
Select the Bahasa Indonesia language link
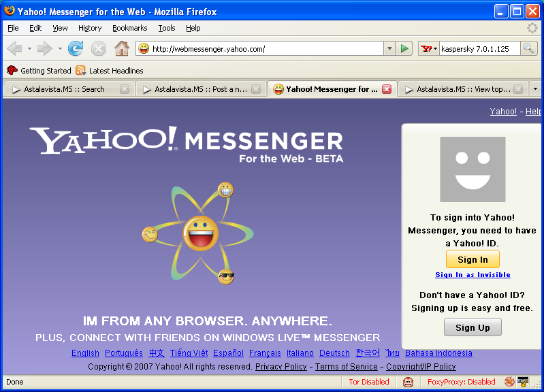[x=438, y=353]
